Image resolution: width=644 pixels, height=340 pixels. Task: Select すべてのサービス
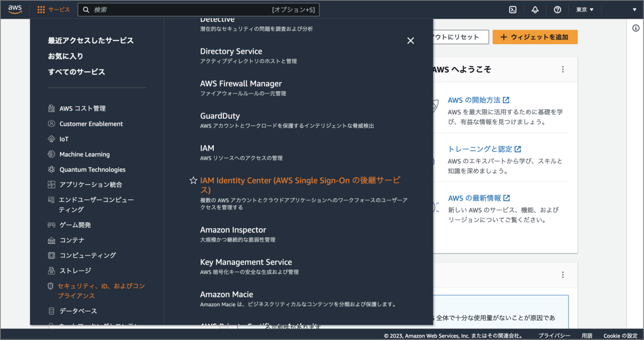76,71
